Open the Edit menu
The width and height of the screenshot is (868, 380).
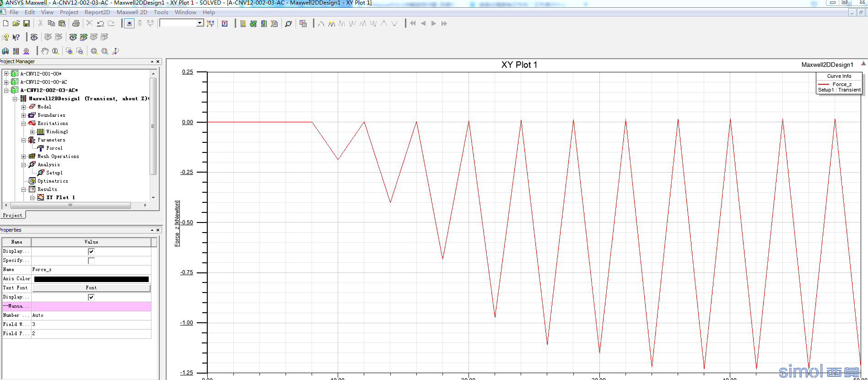(x=30, y=12)
